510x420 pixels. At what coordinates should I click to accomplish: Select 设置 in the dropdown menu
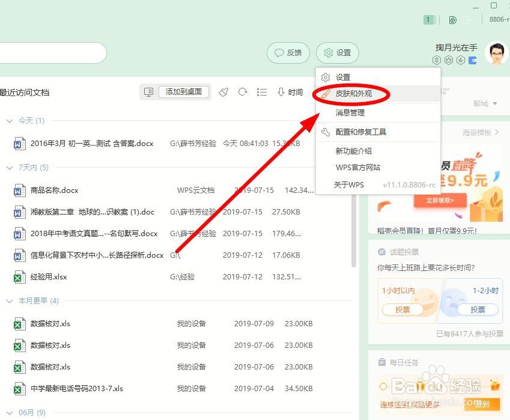378,77
